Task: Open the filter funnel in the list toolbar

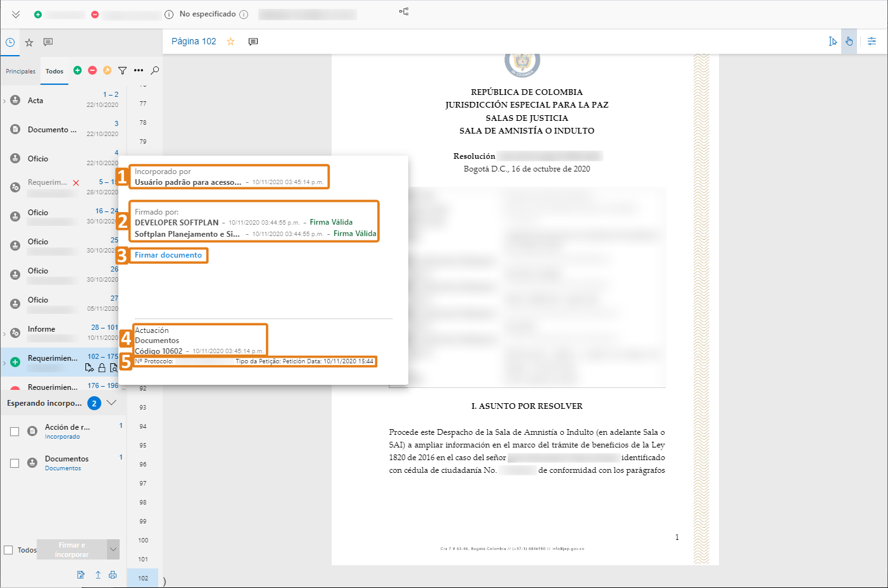Action: [123, 70]
